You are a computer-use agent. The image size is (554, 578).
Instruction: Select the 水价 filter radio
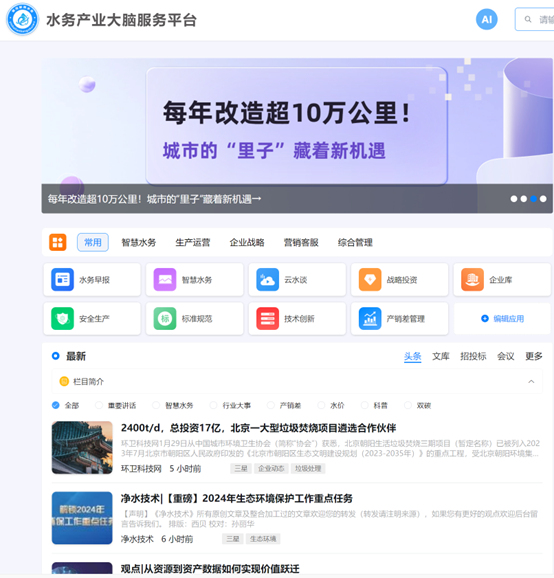point(321,405)
